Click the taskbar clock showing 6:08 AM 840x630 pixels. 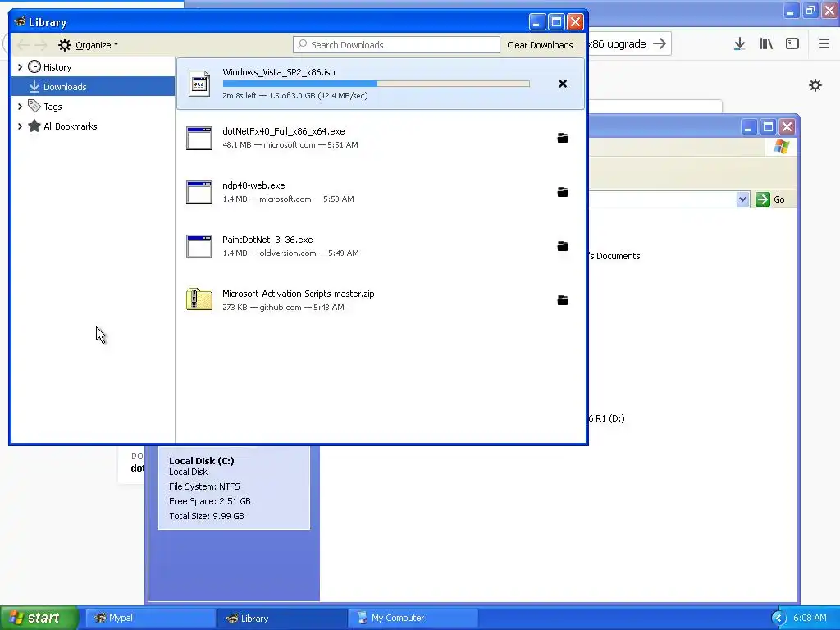pyautogui.click(x=810, y=618)
